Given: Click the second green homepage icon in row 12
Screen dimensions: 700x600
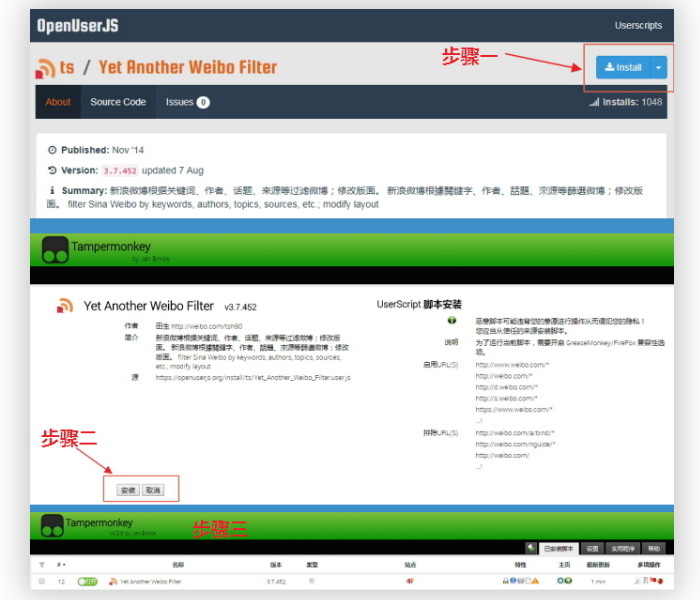Looking at the screenshot, I should 568,581.
